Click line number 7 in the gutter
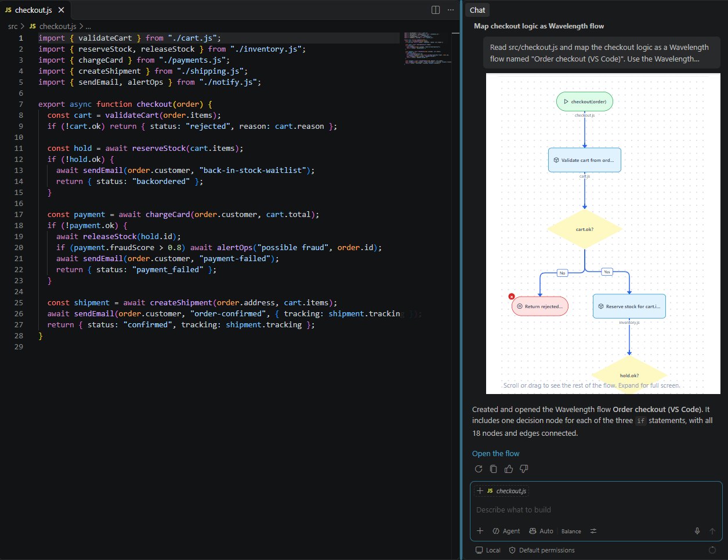 (x=21, y=104)
